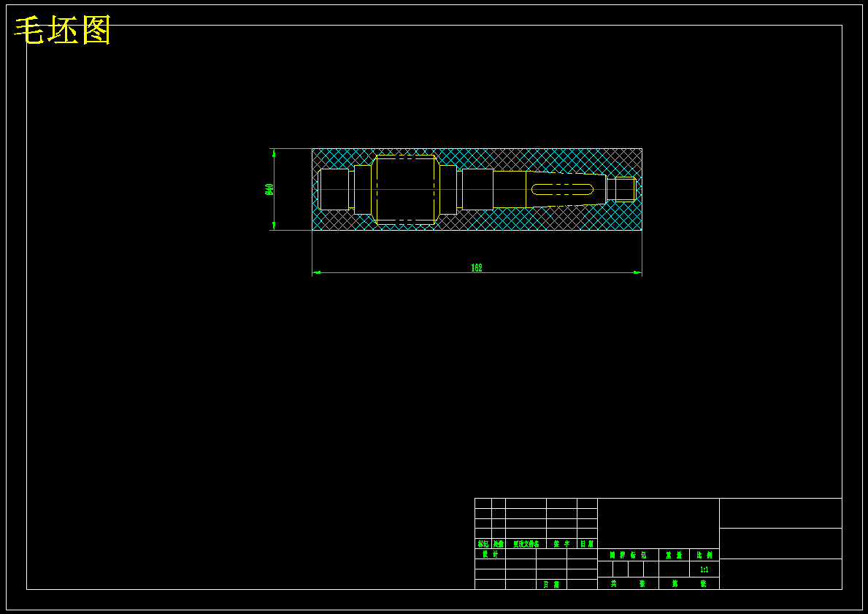Click the 更改文件名 title block label

coord(526,544)
